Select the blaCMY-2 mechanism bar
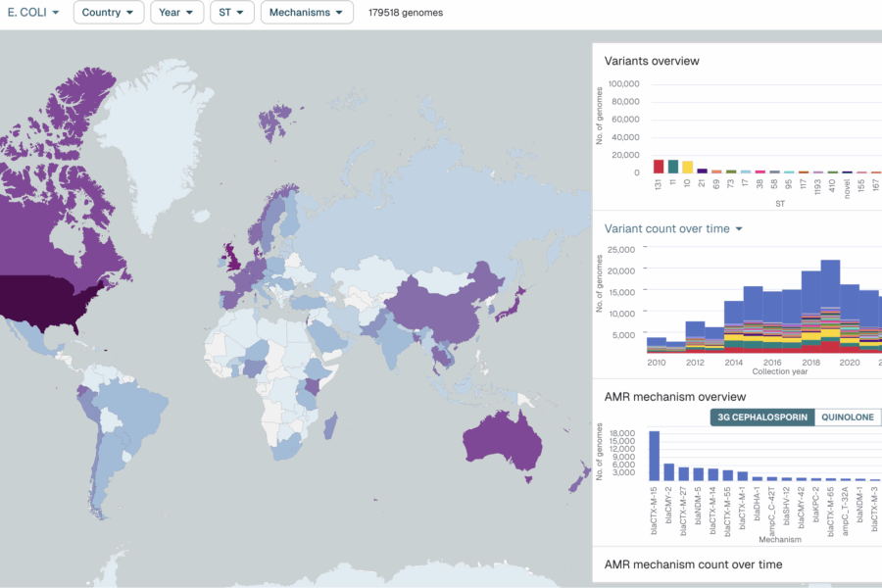 pyautogui.click(x=668, y=470)
